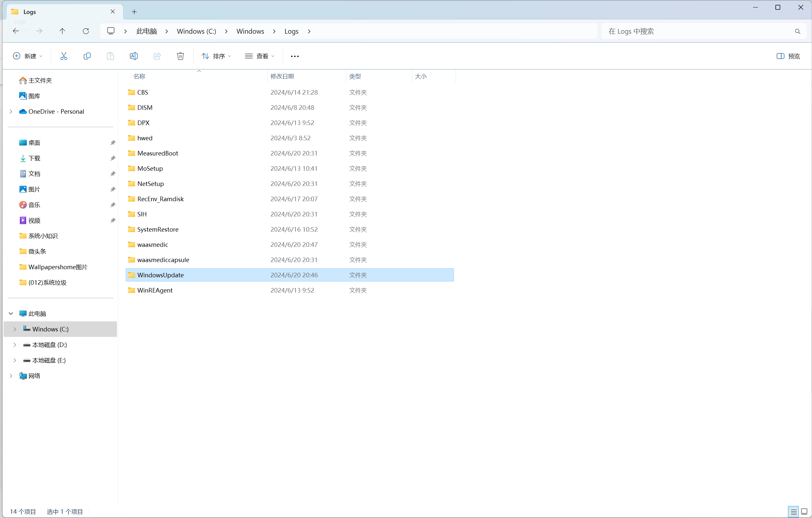The image size is (812, 518).
Task: Expand 本地磁盘 (D:) tree node
Action: [15, 345]
